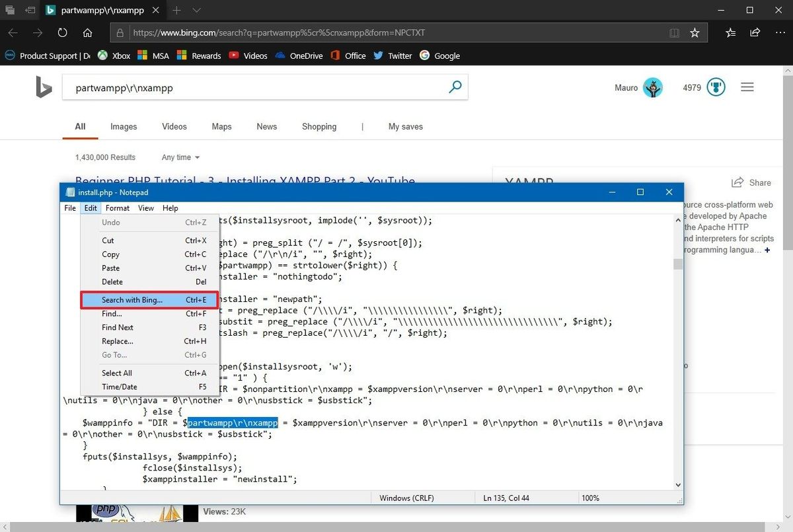Expand the tab preview chevron
Screen dimensions: 793x532
click(195, 11)
